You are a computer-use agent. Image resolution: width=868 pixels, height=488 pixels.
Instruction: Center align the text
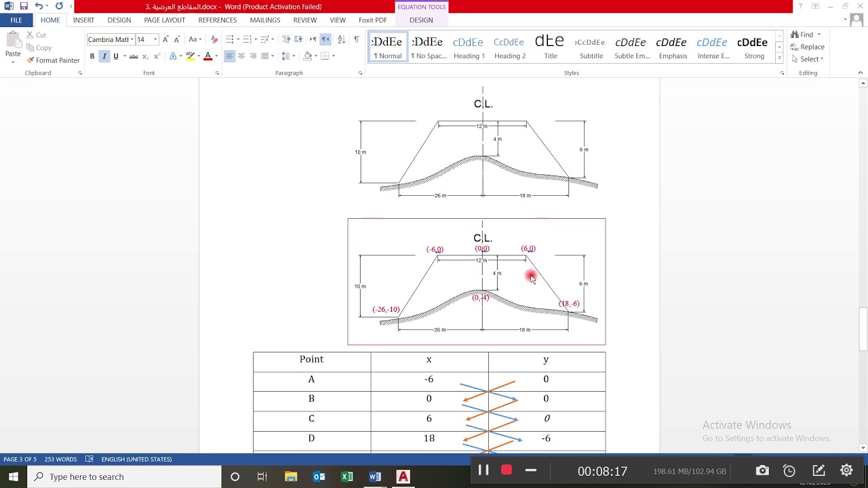(x=241, y=56)
